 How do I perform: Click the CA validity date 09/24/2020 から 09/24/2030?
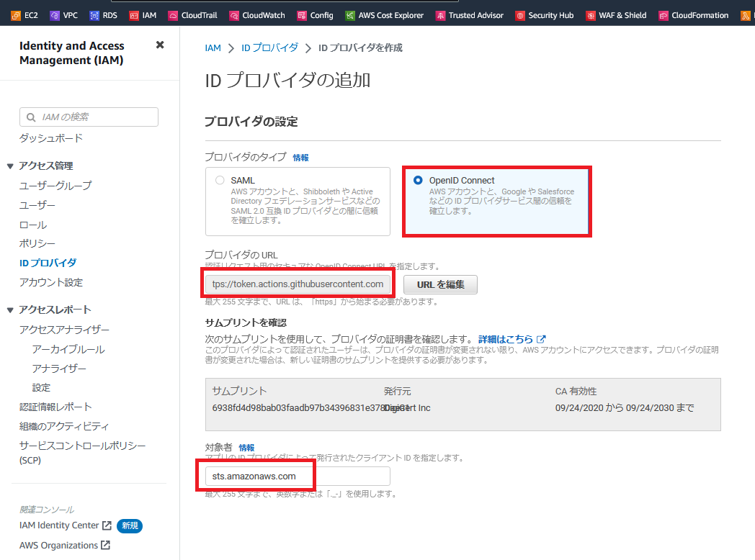[x=625, y=408]
